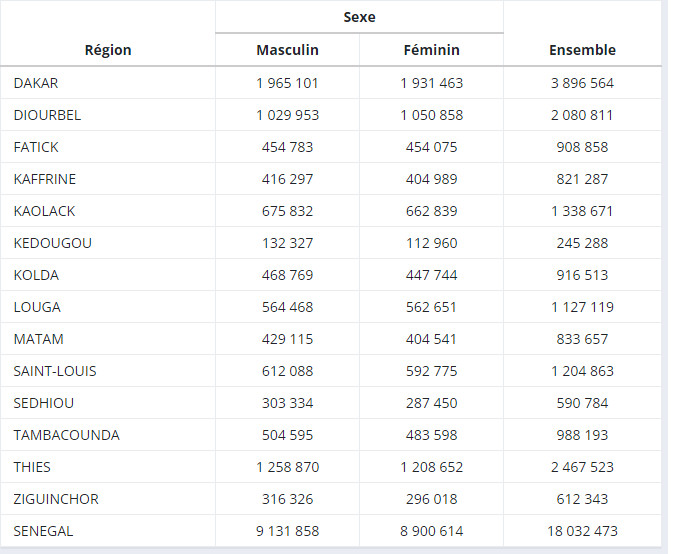The height and width of the screenshot is (554, 675).
Task: Select MATAM ensemble value 833 657
Action: tap(582, 339)
